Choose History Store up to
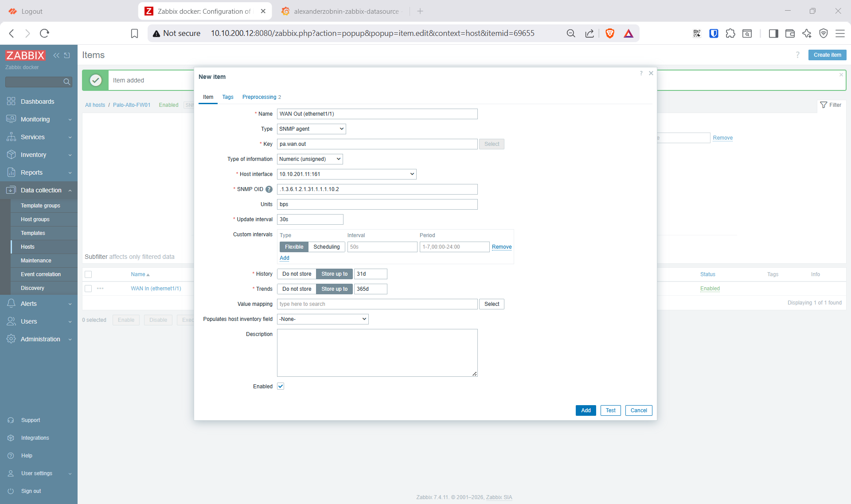Viewport: 851px width, 504px height. [x=335, y=274]
